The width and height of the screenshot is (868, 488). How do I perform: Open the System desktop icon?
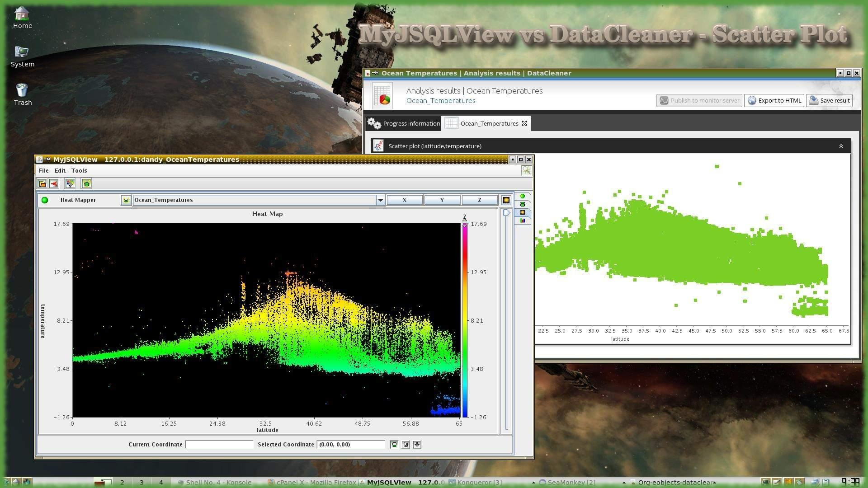point(22,56)
